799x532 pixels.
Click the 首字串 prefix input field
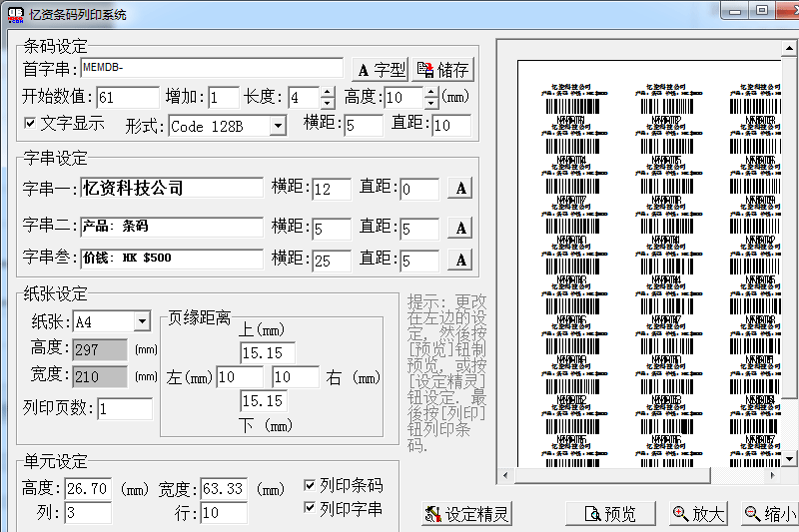coord(212,68)
